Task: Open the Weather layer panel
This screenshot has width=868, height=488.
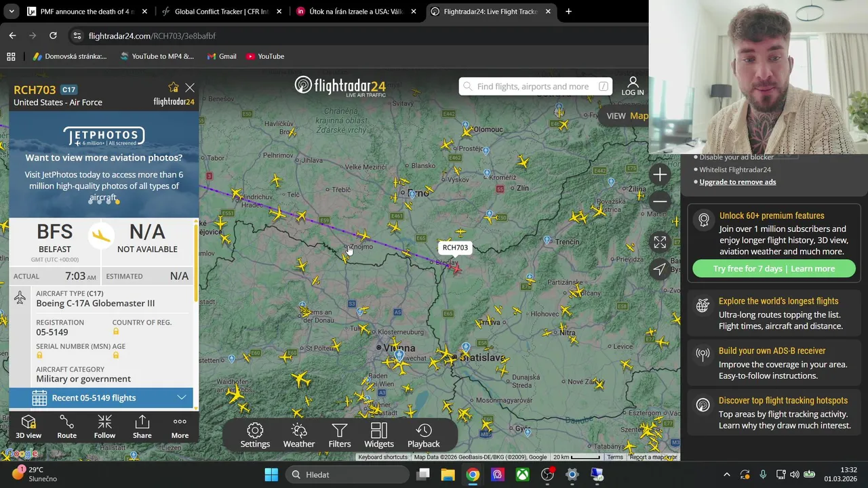Action: 299,435
